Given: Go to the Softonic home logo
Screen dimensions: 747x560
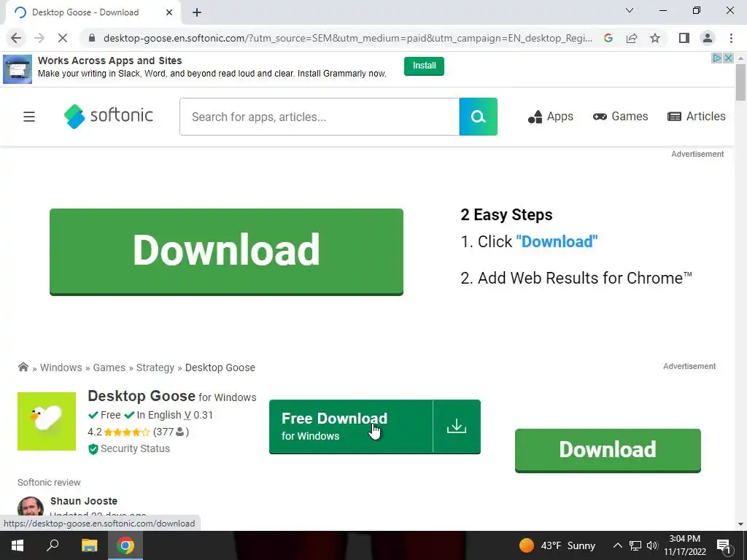Looking at the screenshot, I should click(109, 116).
